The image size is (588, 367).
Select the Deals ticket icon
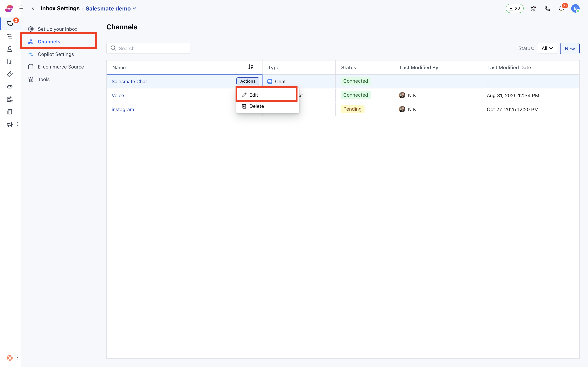(10, 74)
